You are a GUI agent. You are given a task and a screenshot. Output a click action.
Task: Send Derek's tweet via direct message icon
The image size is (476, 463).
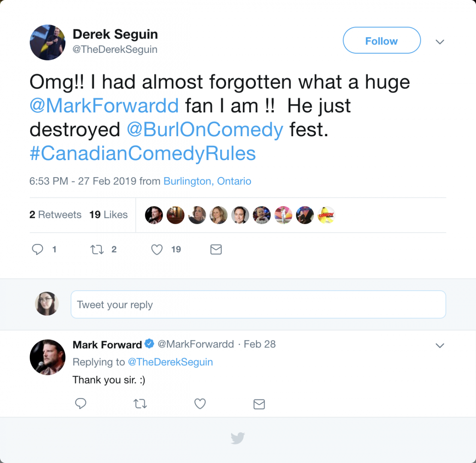(x=216, y=249)
